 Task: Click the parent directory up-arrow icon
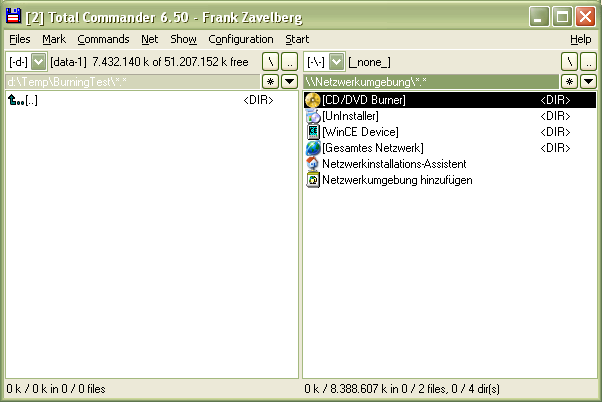[16, 100]
